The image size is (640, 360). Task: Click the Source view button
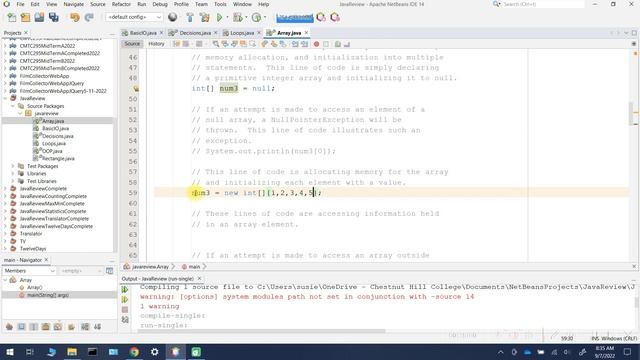(x=132, y=44)
